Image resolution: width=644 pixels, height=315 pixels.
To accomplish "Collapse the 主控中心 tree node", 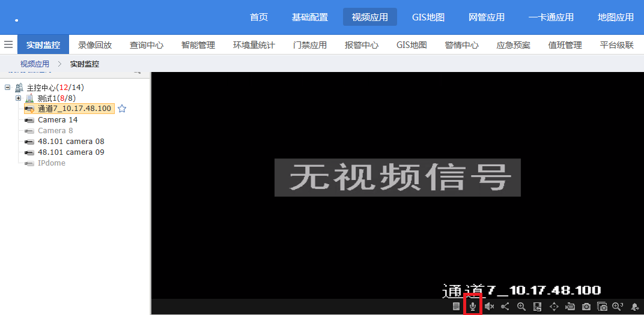I will click(7, 88).
